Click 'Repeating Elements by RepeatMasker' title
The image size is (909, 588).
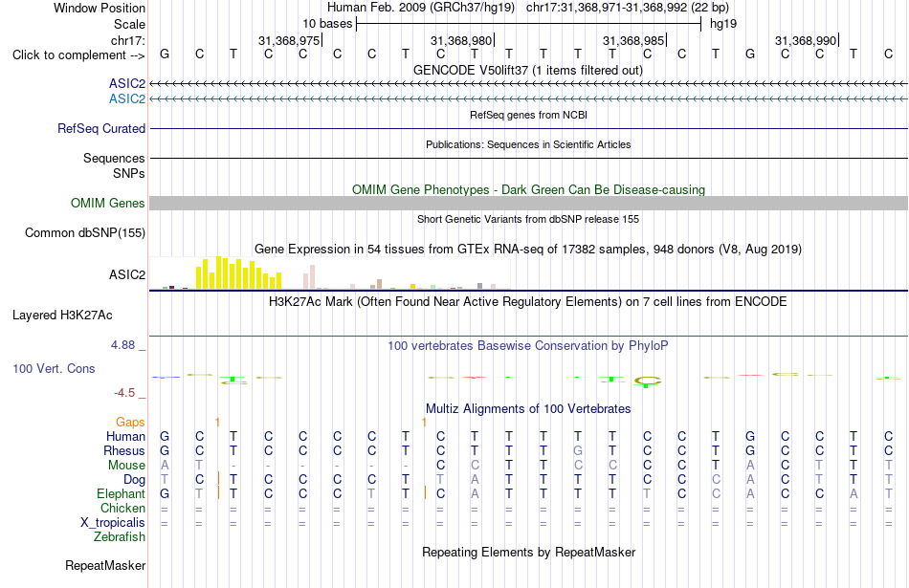(x=529, y=552)
